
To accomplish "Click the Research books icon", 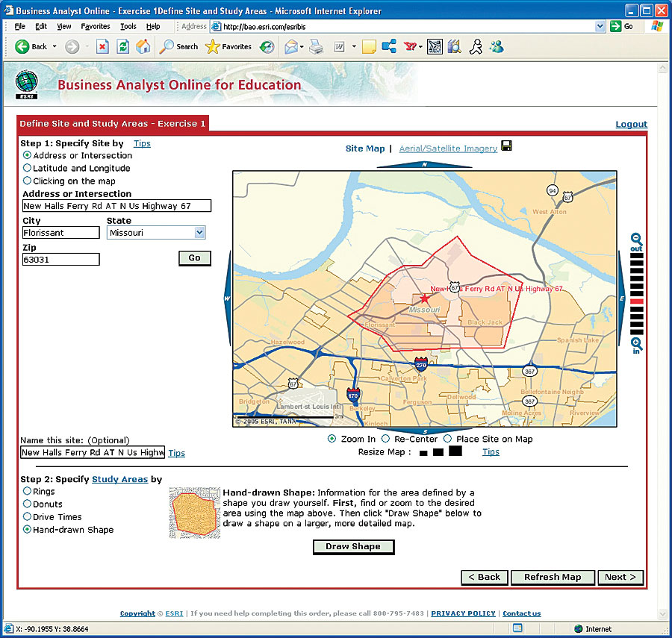I will point(454,46).
